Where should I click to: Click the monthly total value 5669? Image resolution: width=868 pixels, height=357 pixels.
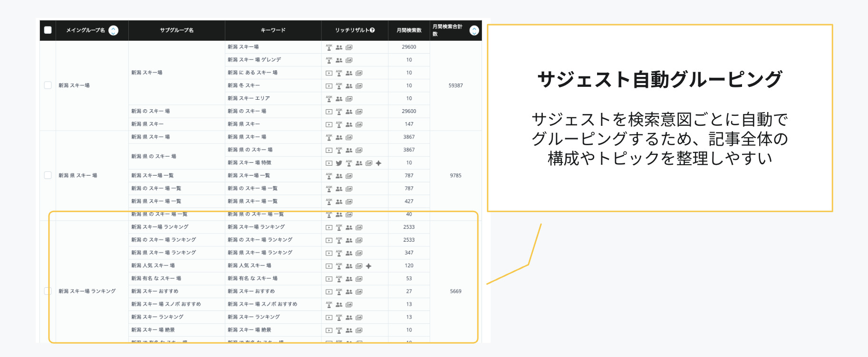point(455,291)
